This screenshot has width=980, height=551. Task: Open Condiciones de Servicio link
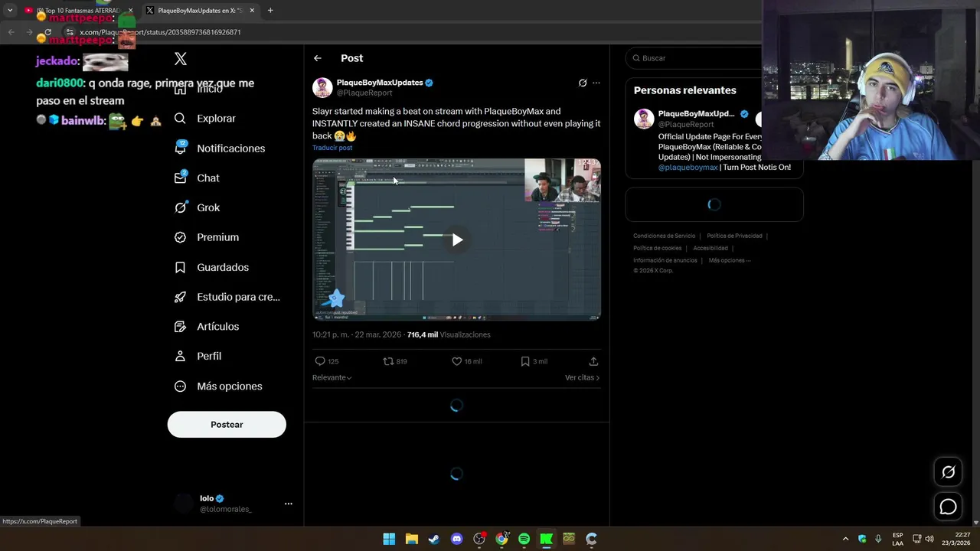point(664,236)
